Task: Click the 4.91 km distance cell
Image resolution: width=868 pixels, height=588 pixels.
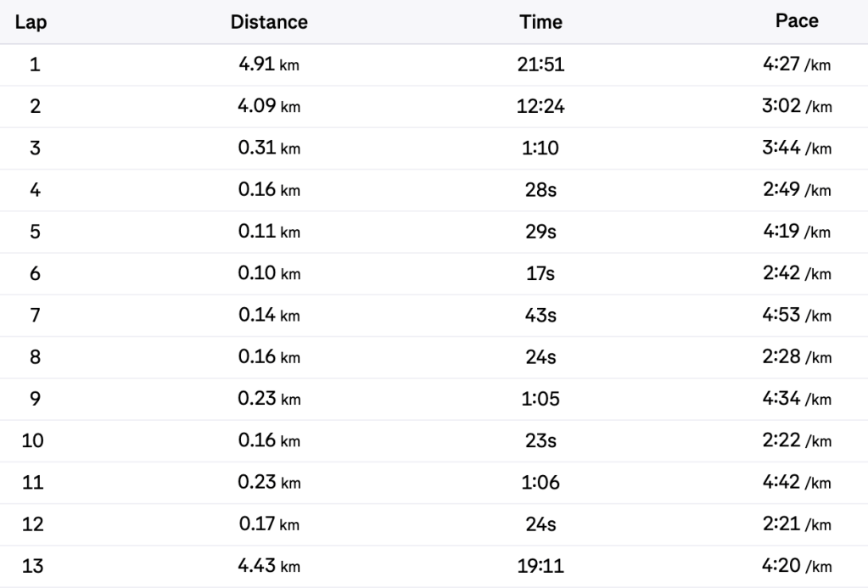Action: (269, 65)
